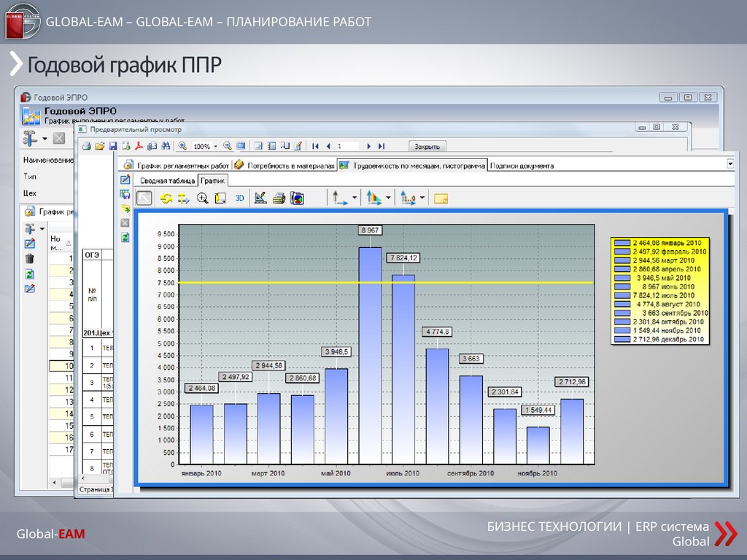
Task: Find text with binoculars icon in preview
Action: pos(166,146)
